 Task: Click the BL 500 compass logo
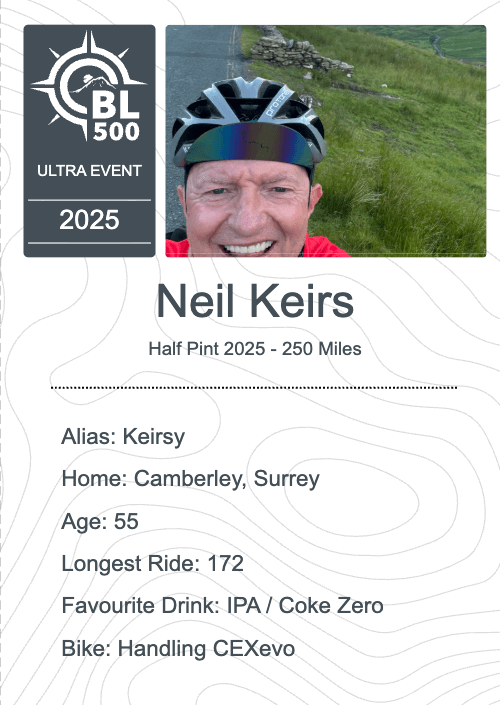pyautogui.click(x=89, y=86)
